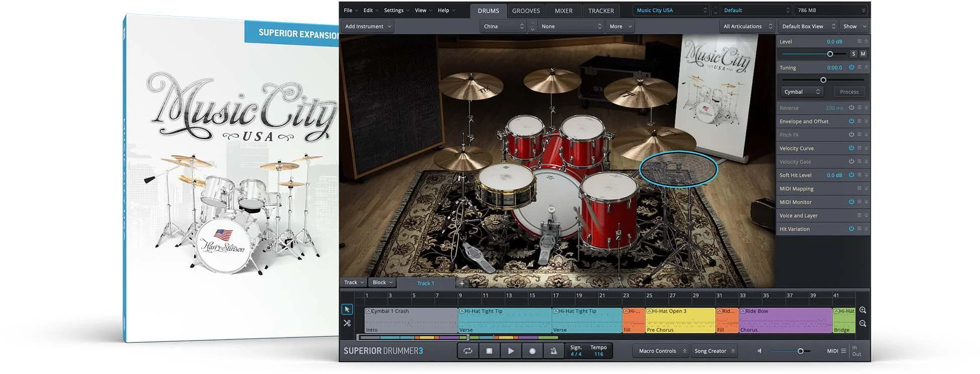The image size is (980, 374).
Task: Toggle Velocity Curve power button
Action: [851, 148]
